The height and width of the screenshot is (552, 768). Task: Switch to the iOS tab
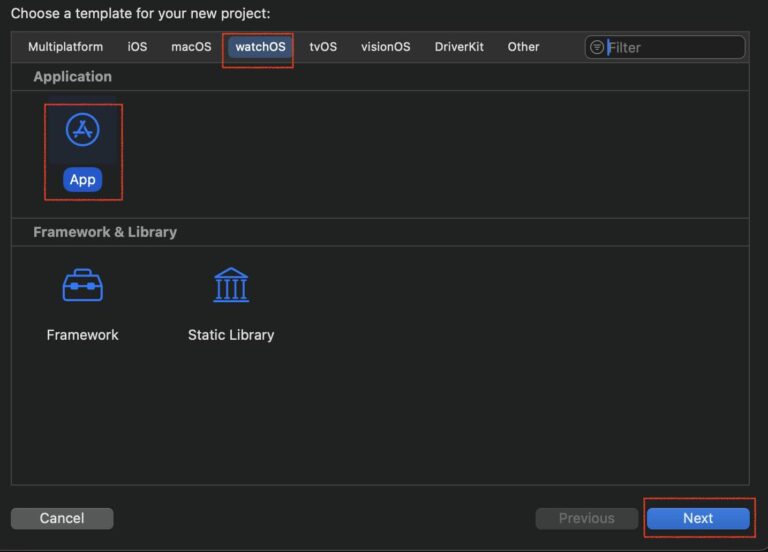point(137,47)
